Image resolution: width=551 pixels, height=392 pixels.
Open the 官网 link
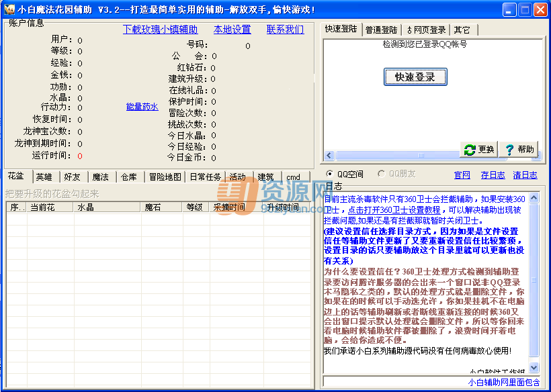tap(462, 175)
